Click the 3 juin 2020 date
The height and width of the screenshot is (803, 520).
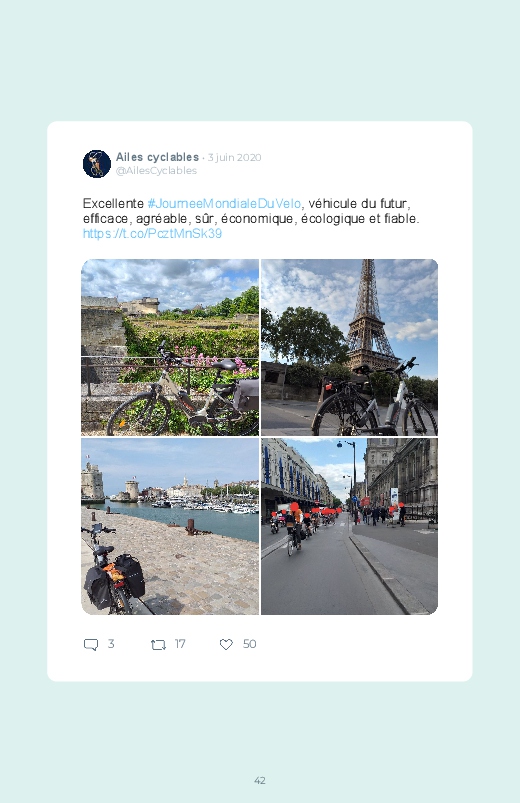(235, 157)
